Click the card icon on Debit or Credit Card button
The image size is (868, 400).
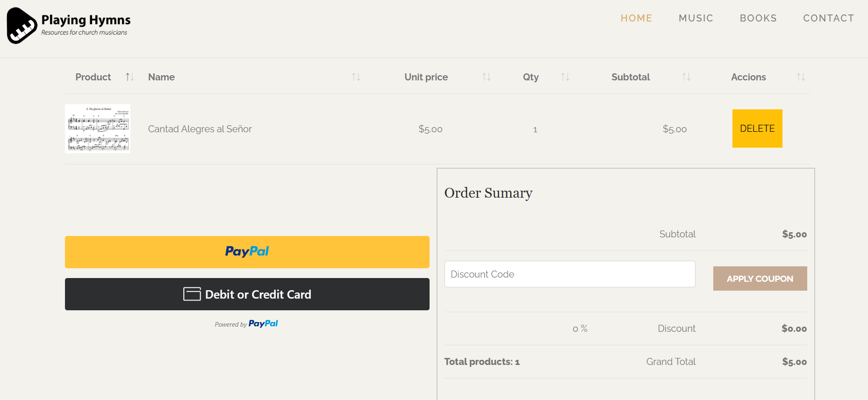point(192,294)
